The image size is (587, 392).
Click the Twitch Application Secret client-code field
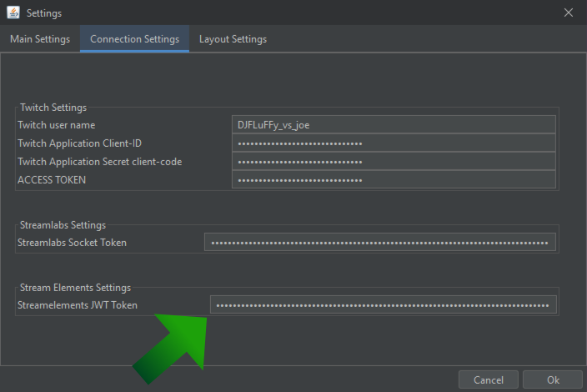pyautogui.click(x=394, y=161)
